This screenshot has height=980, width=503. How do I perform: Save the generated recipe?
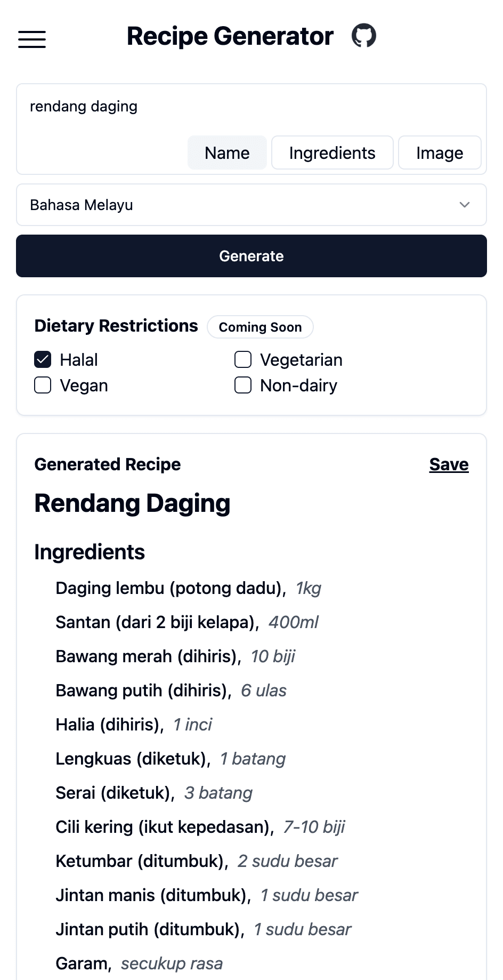(x=449, y=464)
